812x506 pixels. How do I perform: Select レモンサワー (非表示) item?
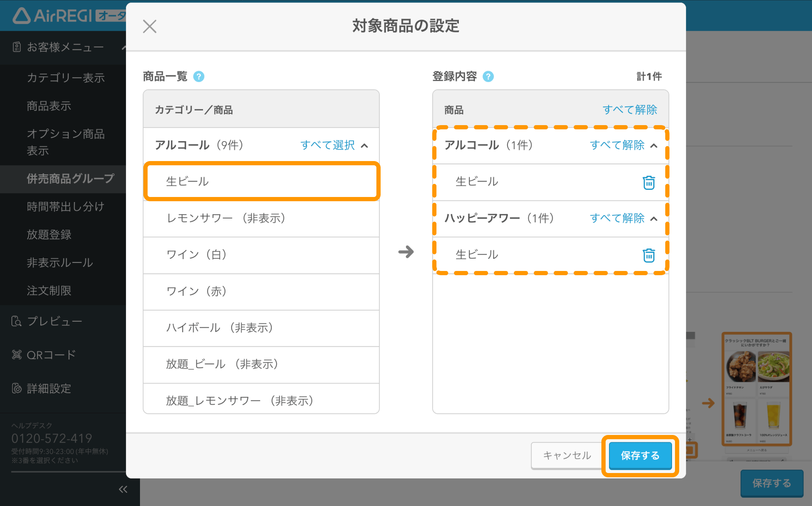pos(261,218)
